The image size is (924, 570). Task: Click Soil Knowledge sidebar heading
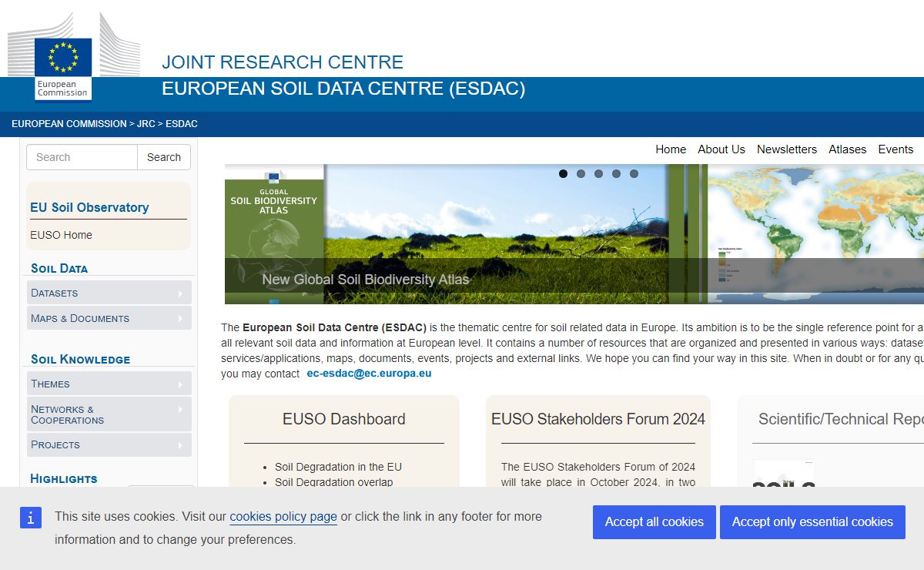81,359
